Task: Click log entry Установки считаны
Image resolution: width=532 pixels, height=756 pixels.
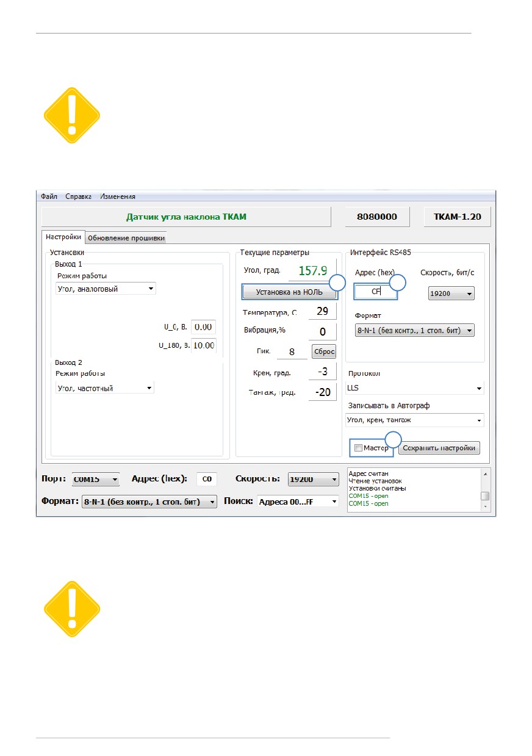Action: click(x=378, y=488)
